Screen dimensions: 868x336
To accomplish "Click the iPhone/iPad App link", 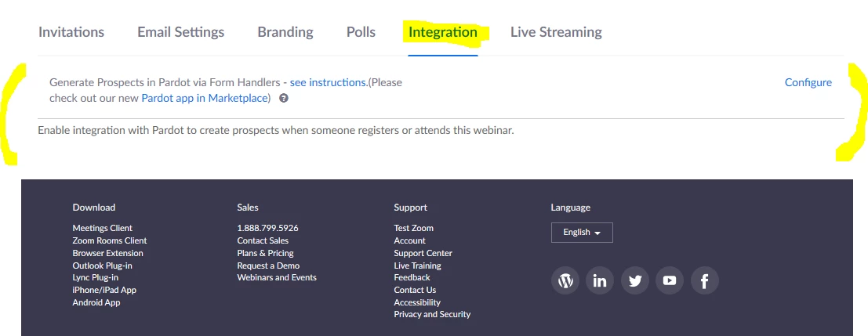I will pos(104,290).
